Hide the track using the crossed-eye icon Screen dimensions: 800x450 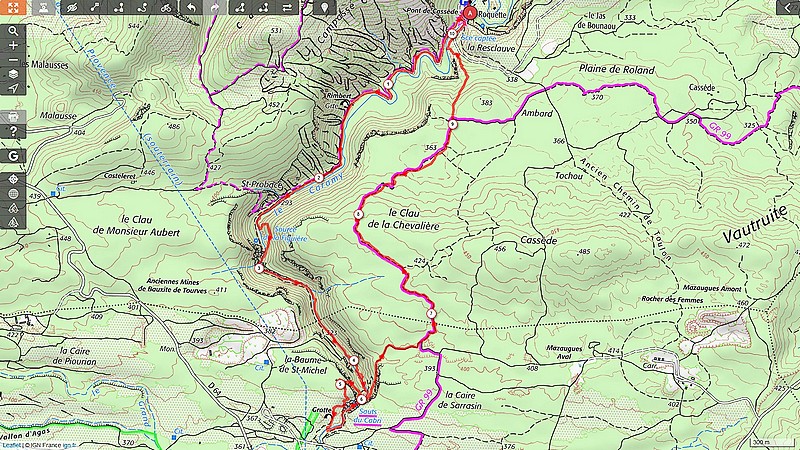pyautogui.click(x=72, y=7)
